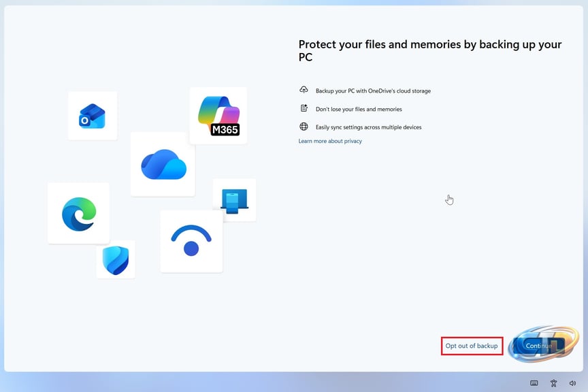Click the blue arc-and-dot app icon tile
The width and height of the screenshot is (588, 392).
point(191,241)
